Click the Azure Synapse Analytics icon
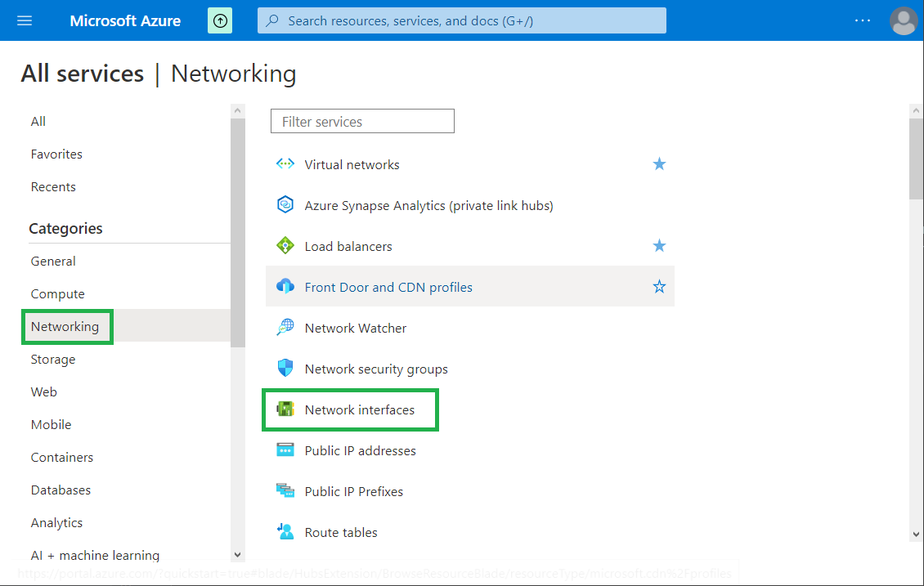Image resolution: width=924 pixels, height=586 pixels. point(285,205)
